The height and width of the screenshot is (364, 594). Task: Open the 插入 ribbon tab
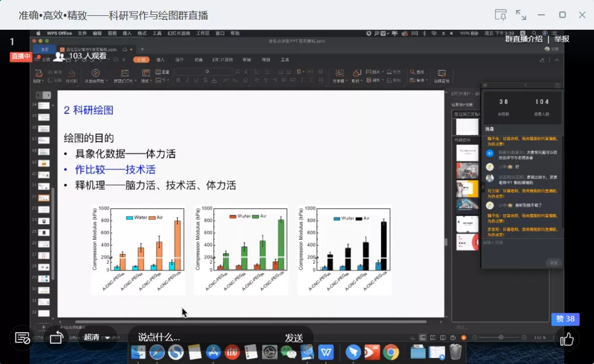click(161, 59)
